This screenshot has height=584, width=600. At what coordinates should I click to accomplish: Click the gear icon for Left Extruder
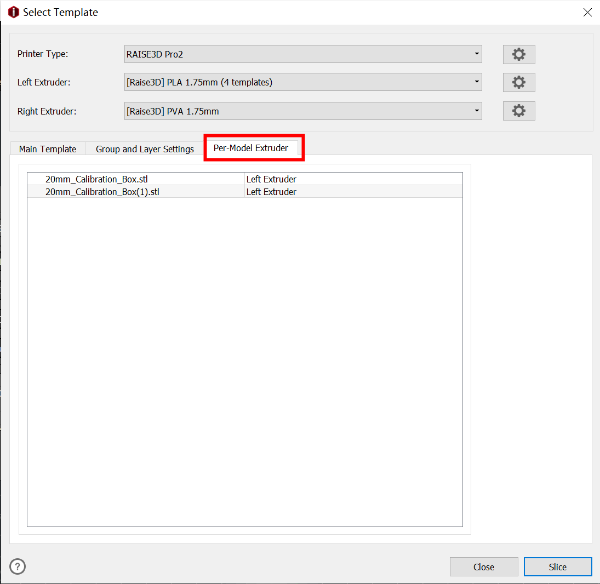point(518,82)
